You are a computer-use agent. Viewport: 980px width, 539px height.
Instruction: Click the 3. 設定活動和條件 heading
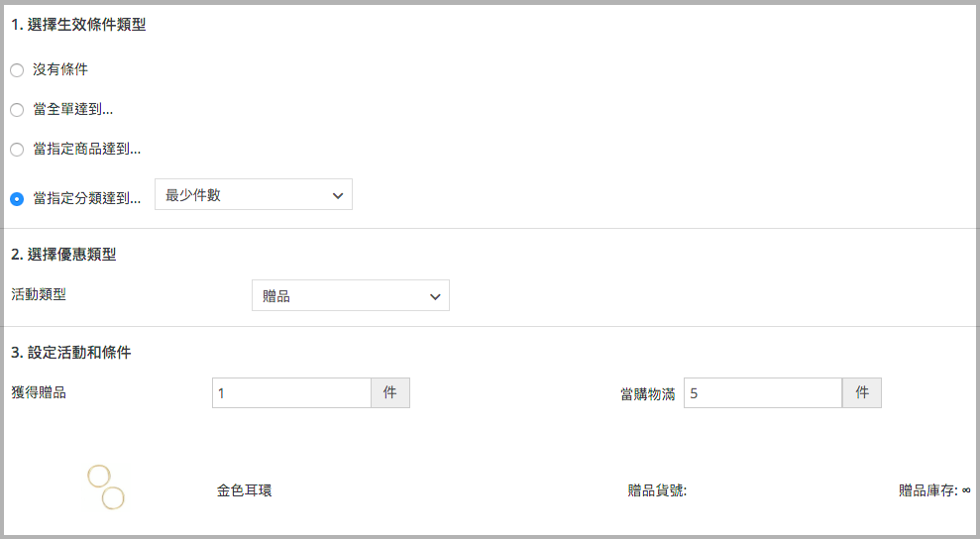(71, 353)
